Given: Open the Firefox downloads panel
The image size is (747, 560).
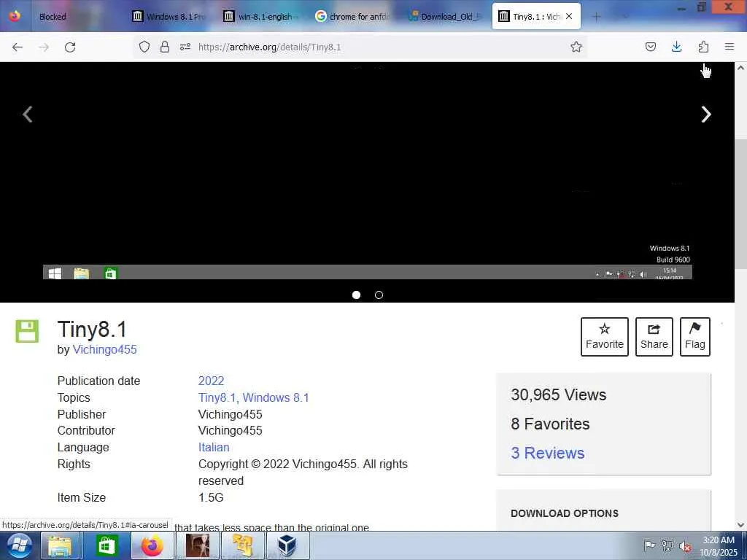Looking at the screenshot, I should [x=676, y=47].
